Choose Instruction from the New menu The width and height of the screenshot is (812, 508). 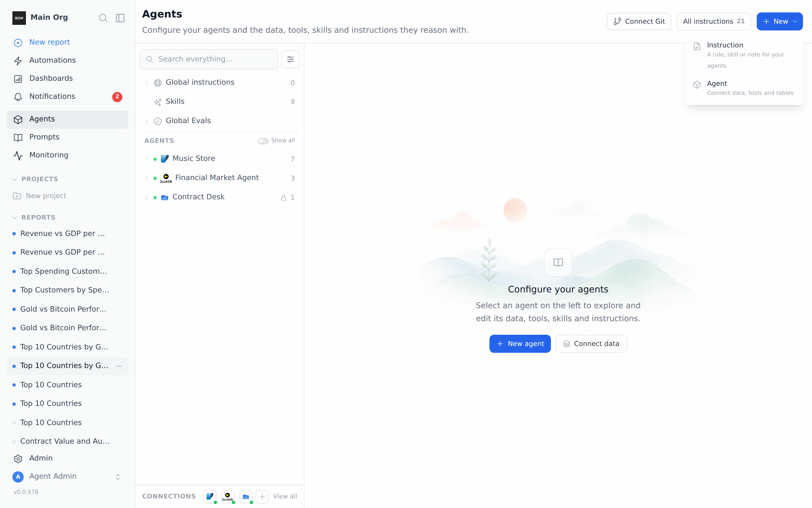(744, 55)
